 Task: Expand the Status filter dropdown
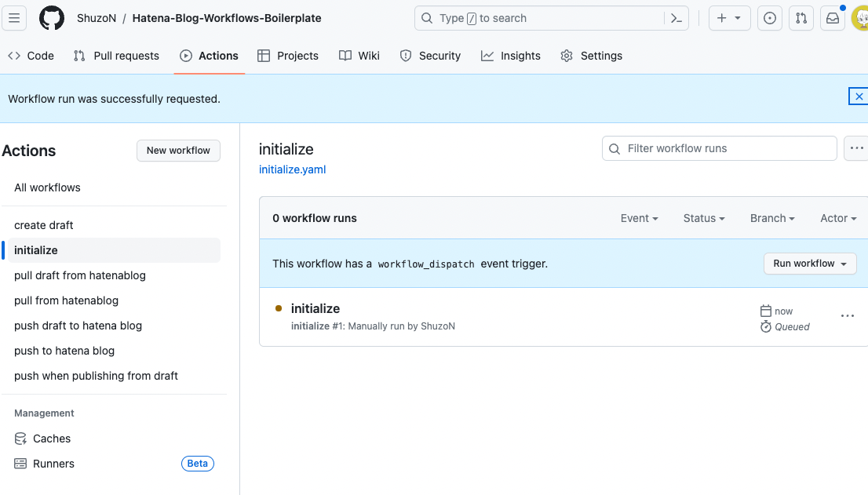(x=704, y=218)
